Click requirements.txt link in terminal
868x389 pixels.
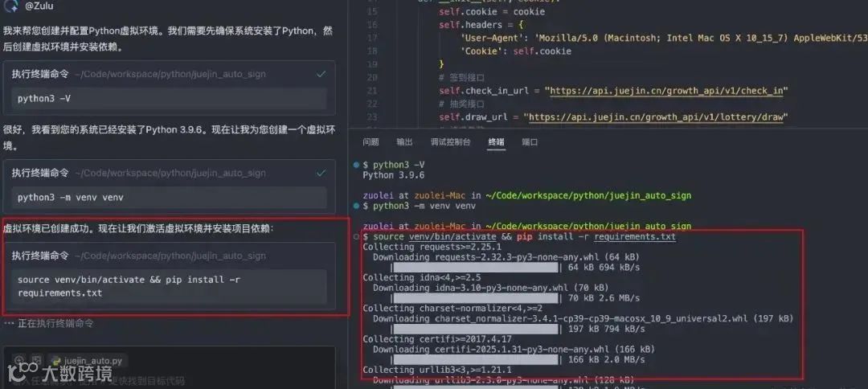[x=635, y=237]
